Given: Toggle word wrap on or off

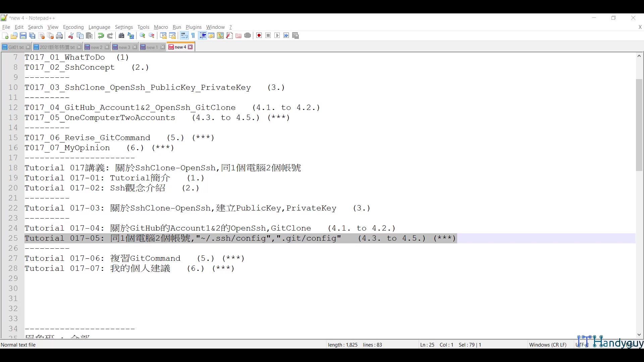Looking at the screenshot, I should [x=184, y=36].
